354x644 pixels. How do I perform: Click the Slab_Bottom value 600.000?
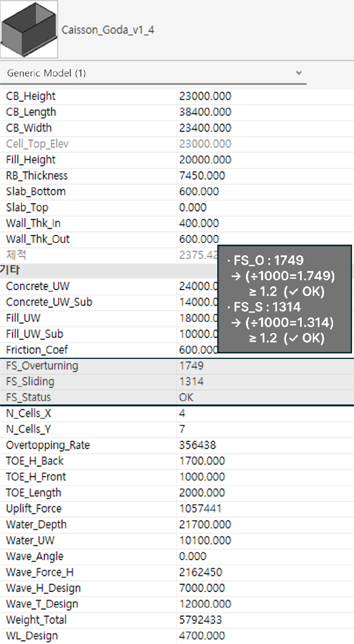(x=199, y=192)
